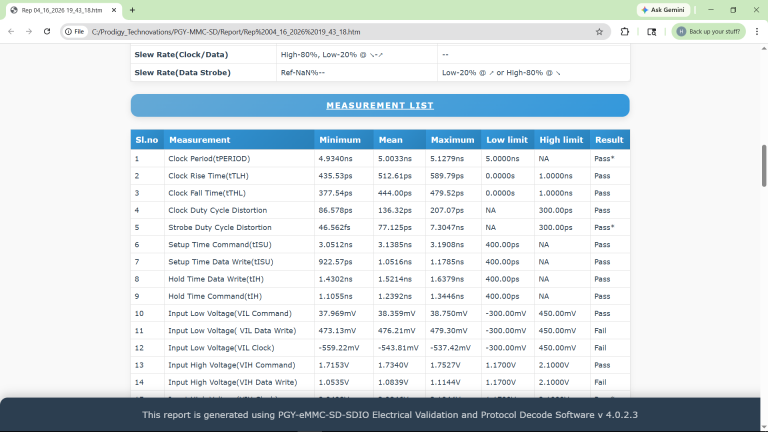The width and height of the screenshot is (768, 432).
Task: View File site information icon
Action: (74, 32)
